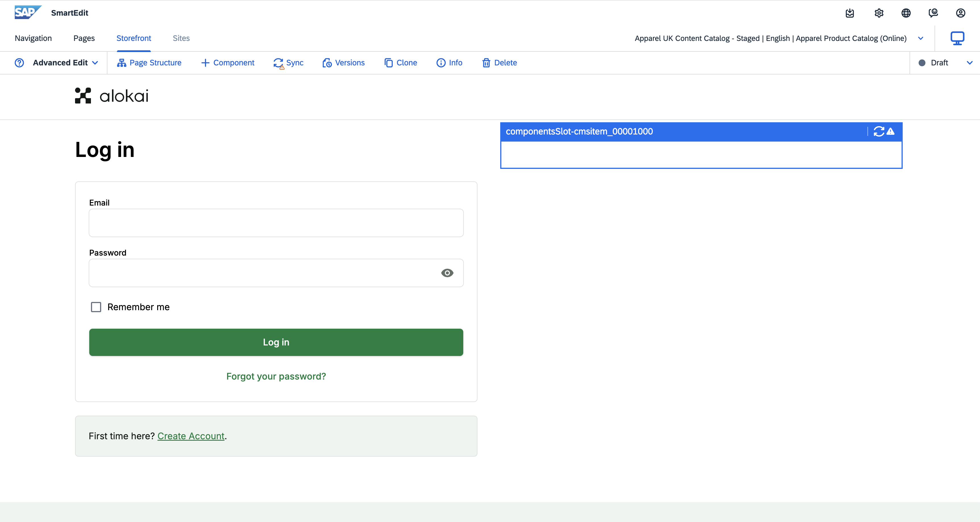Click the Delete toolbar label

(x=505, y=63)
